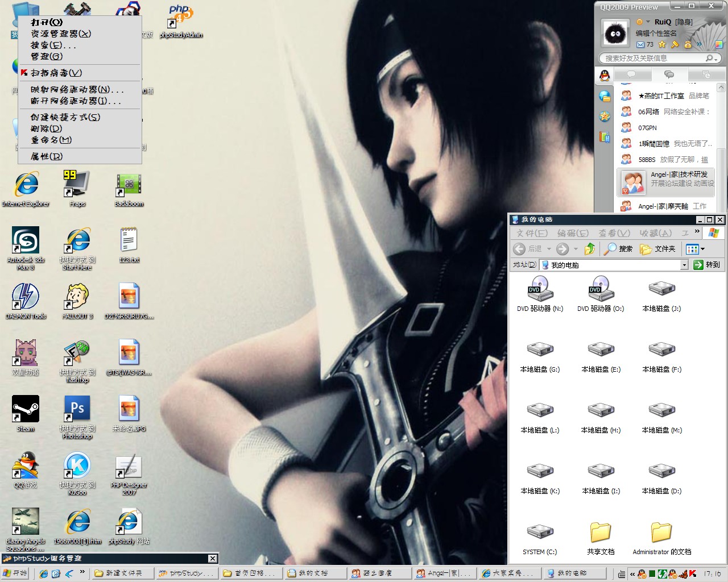Open 大家来秀 taskbar button
Screen dimensions: 728x582
[x=510, y=573]
